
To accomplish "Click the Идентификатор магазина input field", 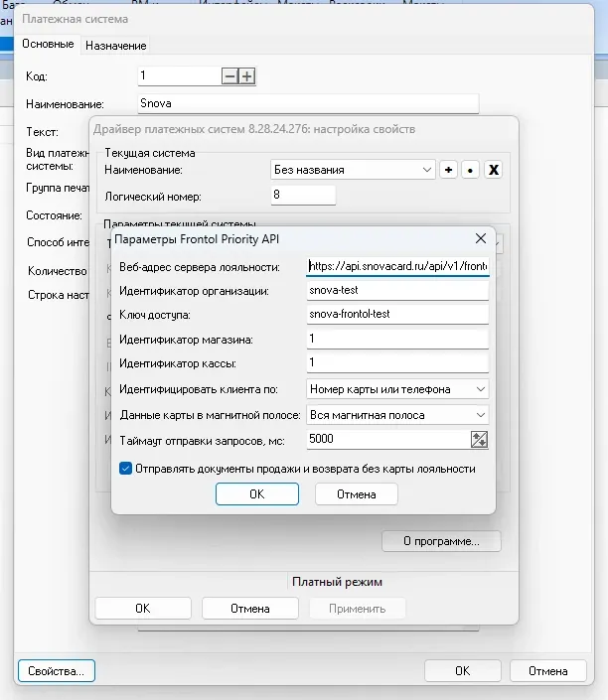I will point(397,339).
